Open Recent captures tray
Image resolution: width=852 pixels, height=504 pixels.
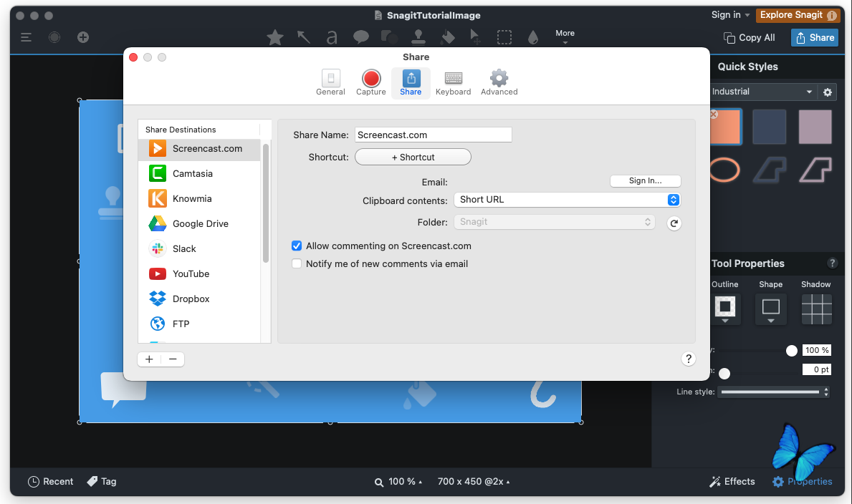tap(51, 482)
